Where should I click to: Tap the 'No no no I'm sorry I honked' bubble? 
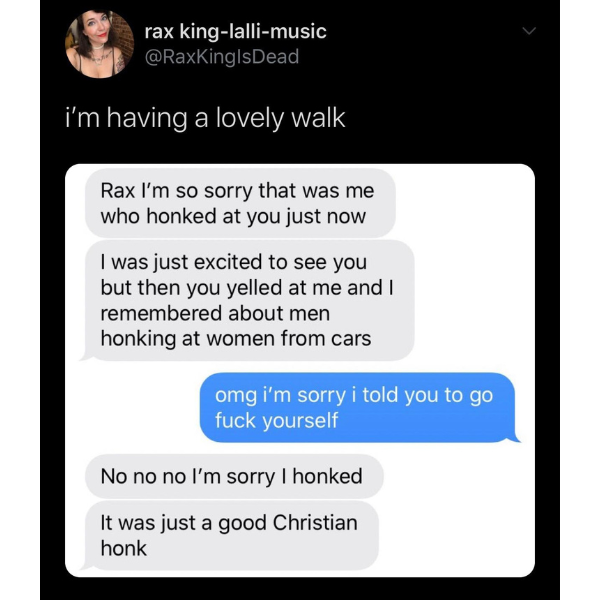pyautogui.click(x=234, y=476)
